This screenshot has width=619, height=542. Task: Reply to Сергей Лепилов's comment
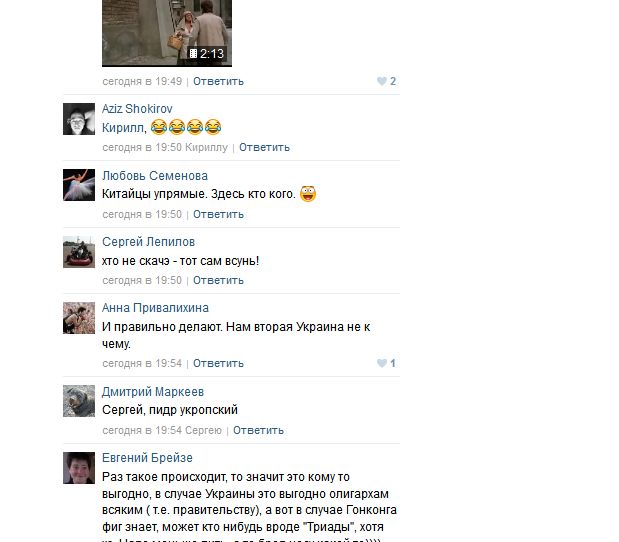(218, 281)
